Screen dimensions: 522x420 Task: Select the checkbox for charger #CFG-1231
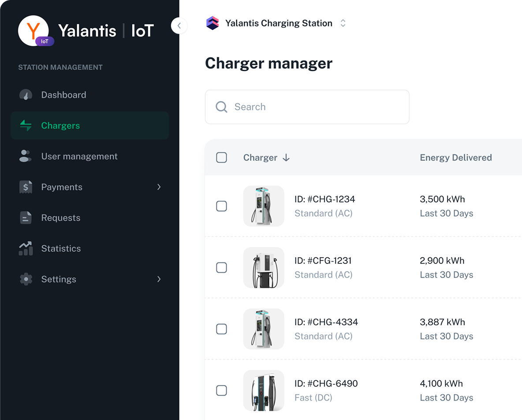(x=221, y=267)
